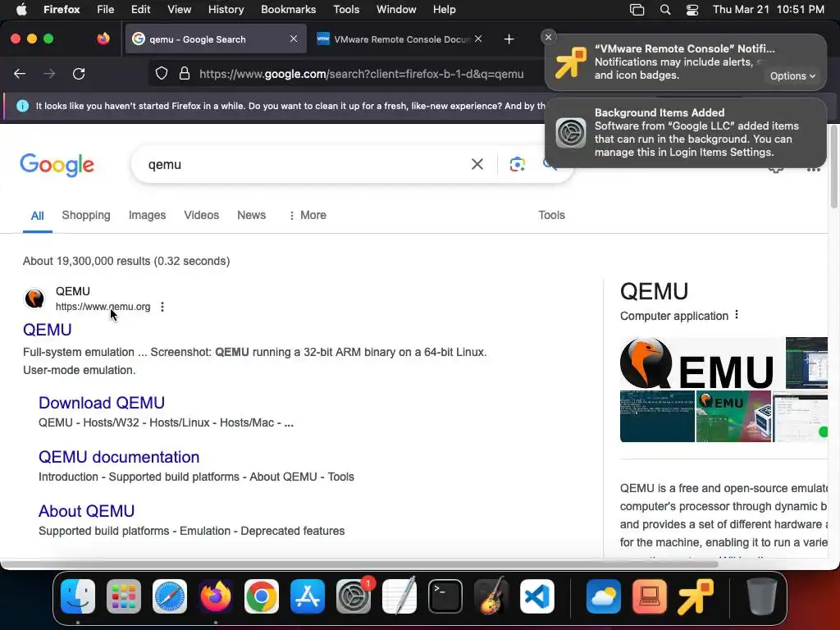This screenshot has width=840, height=630.
Task: Close the qemu - Google Search tab
Action: click(294, 39)
